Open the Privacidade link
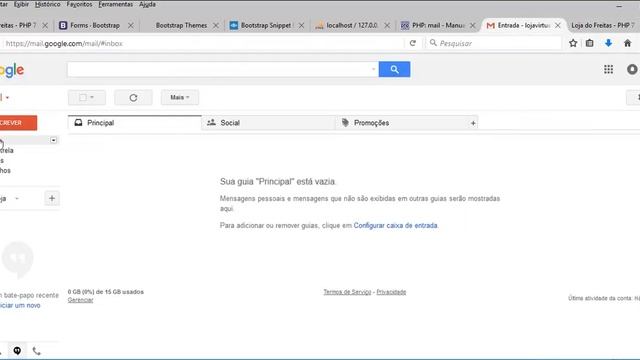The height and width of the screenshot is (360, 640). tap(391, 292)
